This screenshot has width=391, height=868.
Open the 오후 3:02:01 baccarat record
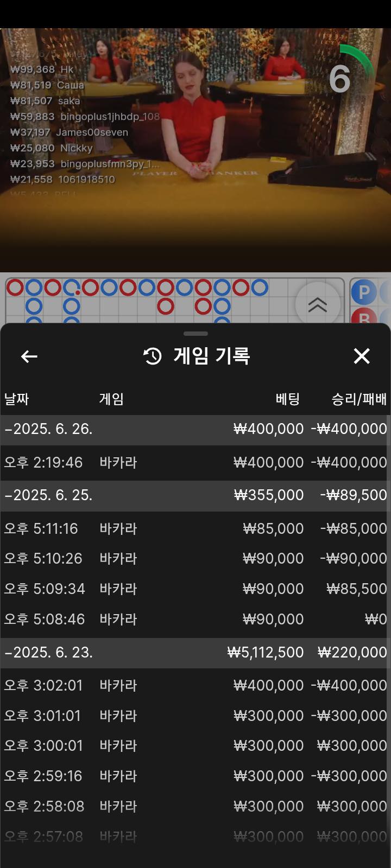[195, 686]
